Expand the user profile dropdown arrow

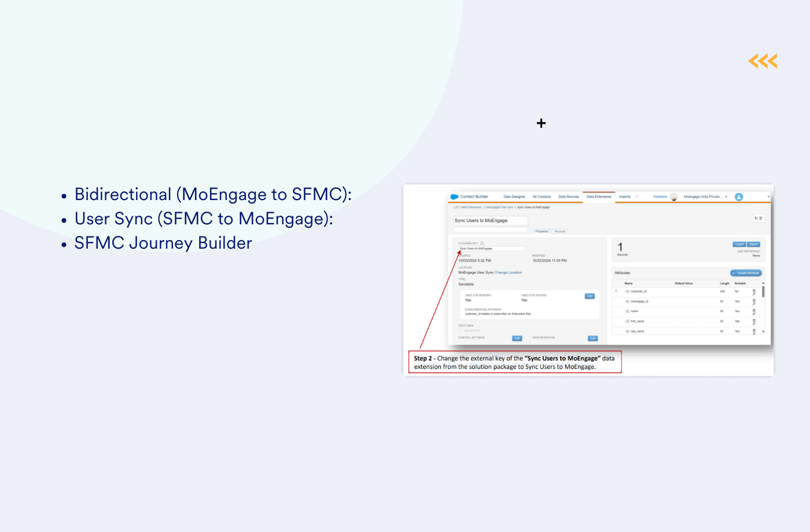point(768,197)
